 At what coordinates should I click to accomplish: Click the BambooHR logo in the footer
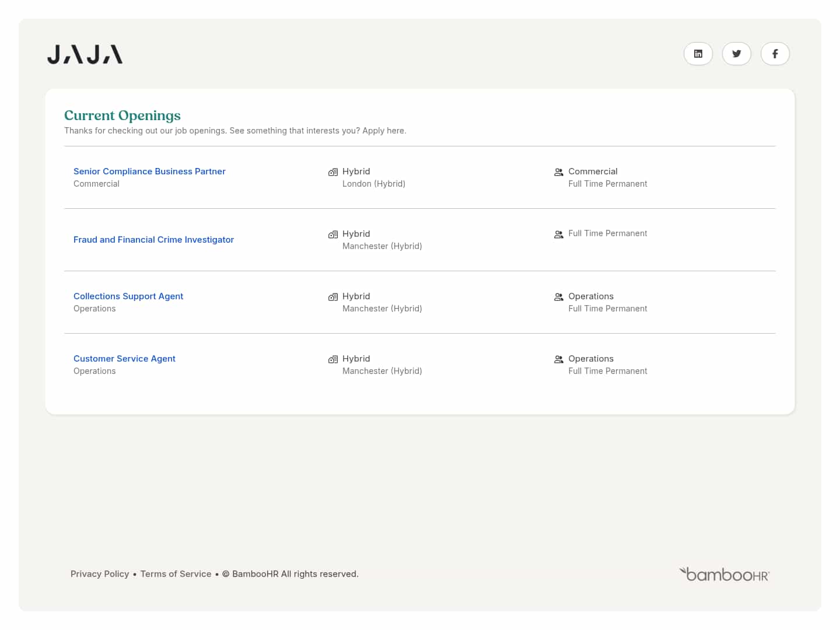[x=724, y=574]
